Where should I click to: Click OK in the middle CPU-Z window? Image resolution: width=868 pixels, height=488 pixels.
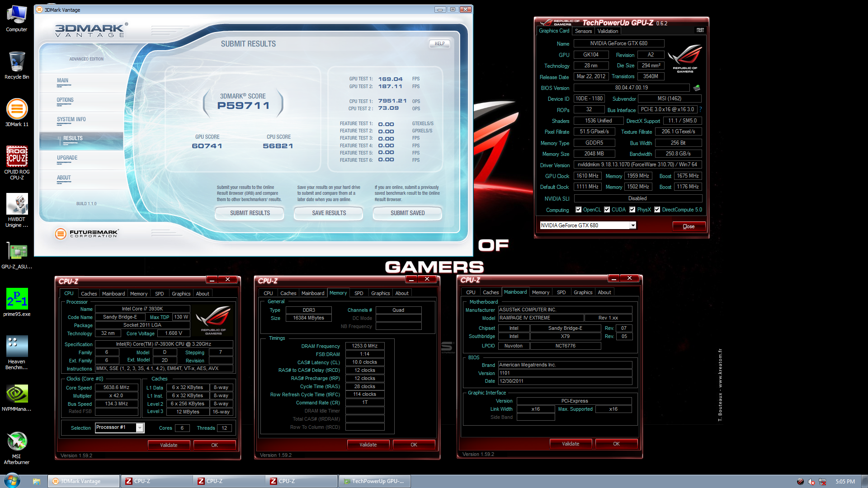[414, 445]
